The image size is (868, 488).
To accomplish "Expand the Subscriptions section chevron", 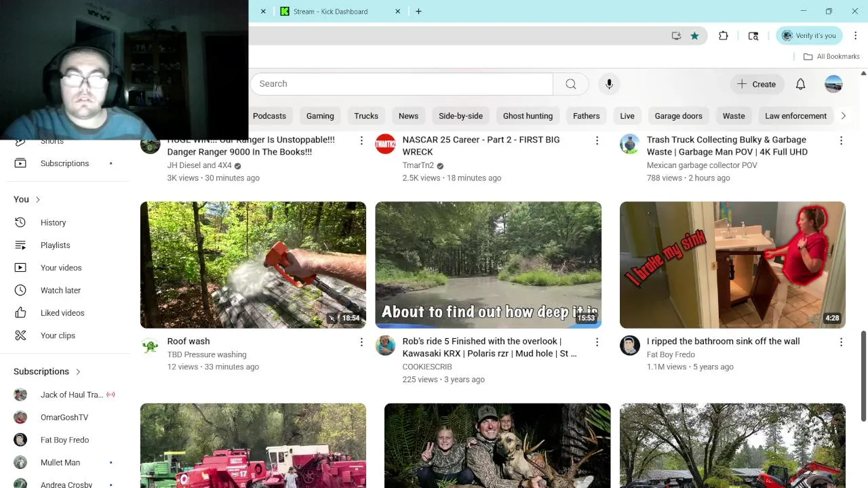I will 78,371.
